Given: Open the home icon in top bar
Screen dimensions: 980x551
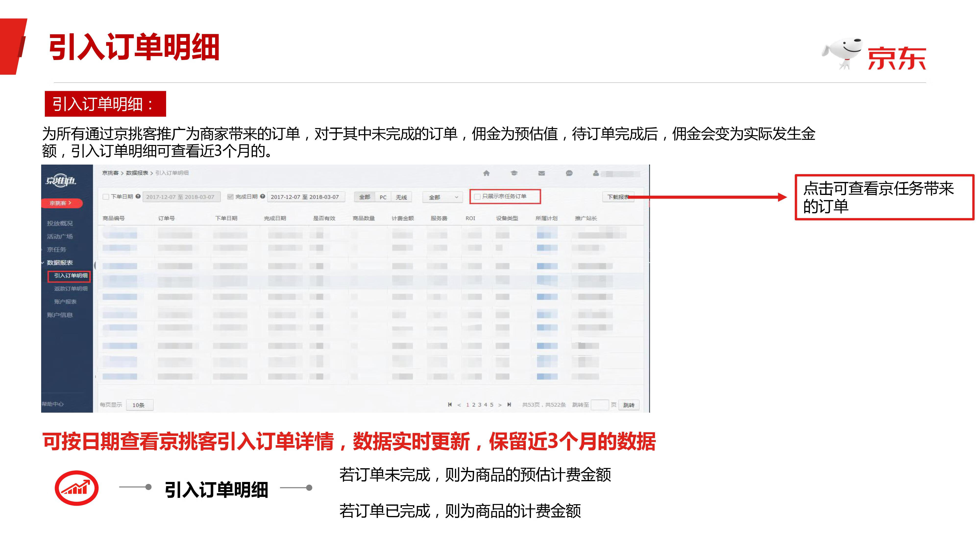Looking at the screenshot, I should 486,173.
